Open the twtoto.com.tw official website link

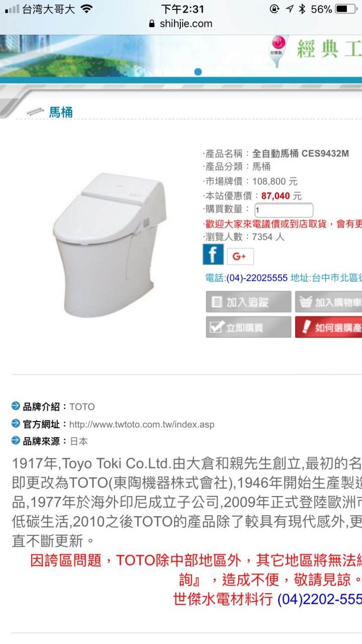pos(142,424)
